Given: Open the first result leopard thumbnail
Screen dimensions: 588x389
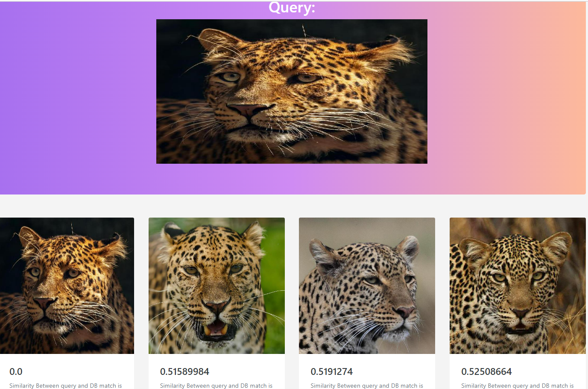Looking at the screenshot, I should pyautogui.click(x=67, y=286).
